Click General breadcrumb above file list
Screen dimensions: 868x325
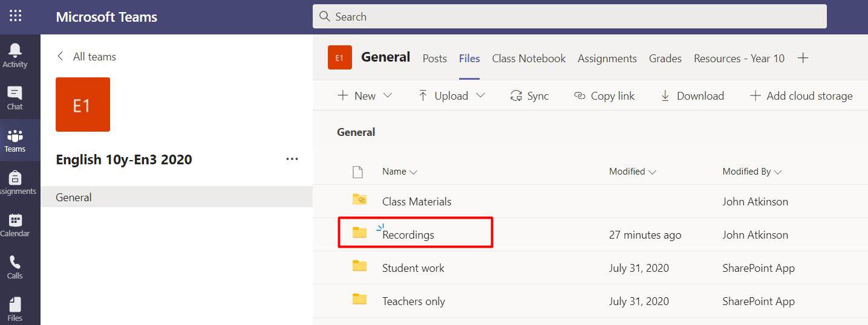[356, 132]
